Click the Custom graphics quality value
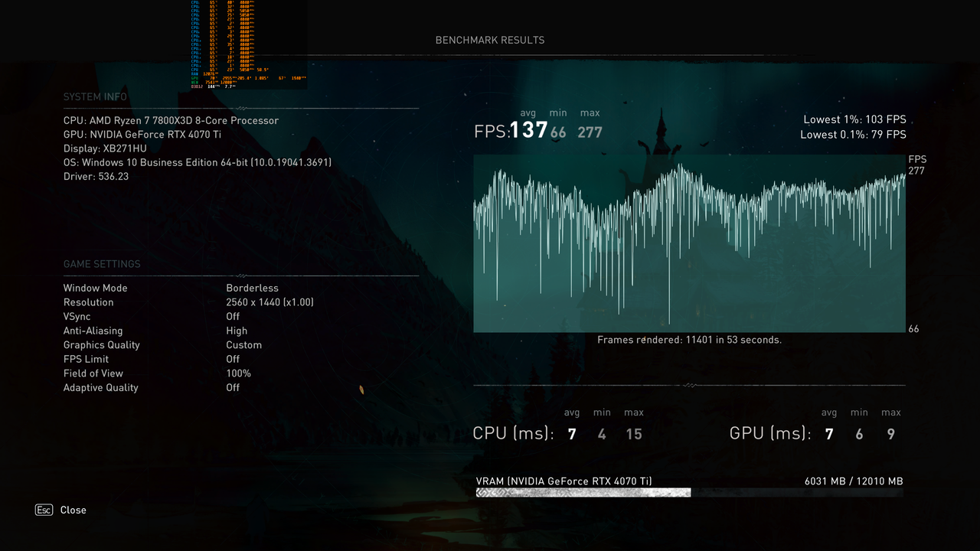Screen dimensions: 980x551 click(243, 345)
